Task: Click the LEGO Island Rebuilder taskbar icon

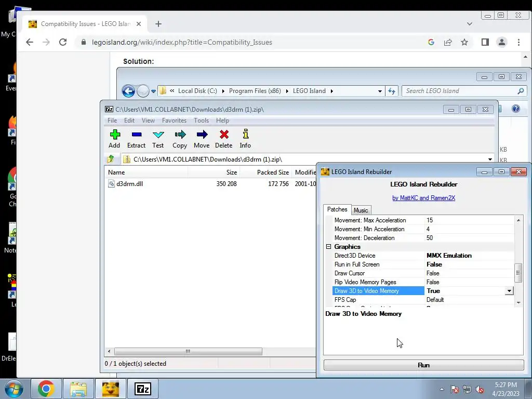Action: click(x=111, y=389)
